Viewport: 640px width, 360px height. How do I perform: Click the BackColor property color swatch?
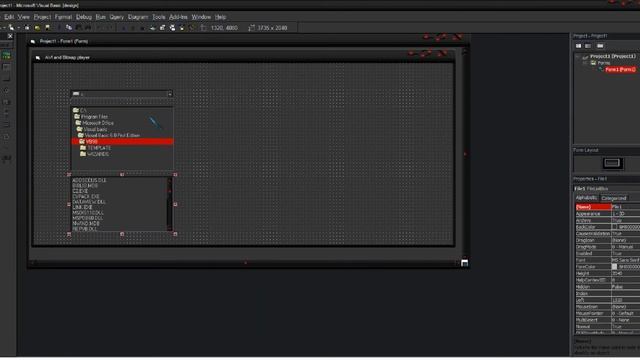[x=614, y=227]
